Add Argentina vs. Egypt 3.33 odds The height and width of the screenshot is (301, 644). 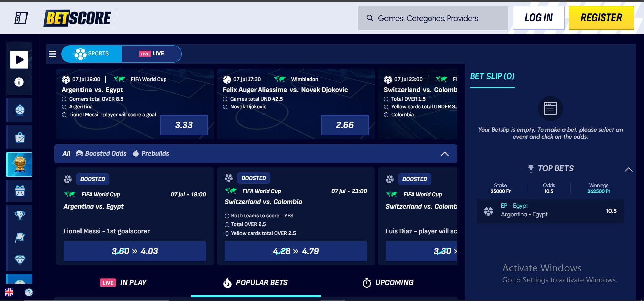point(184,125)
